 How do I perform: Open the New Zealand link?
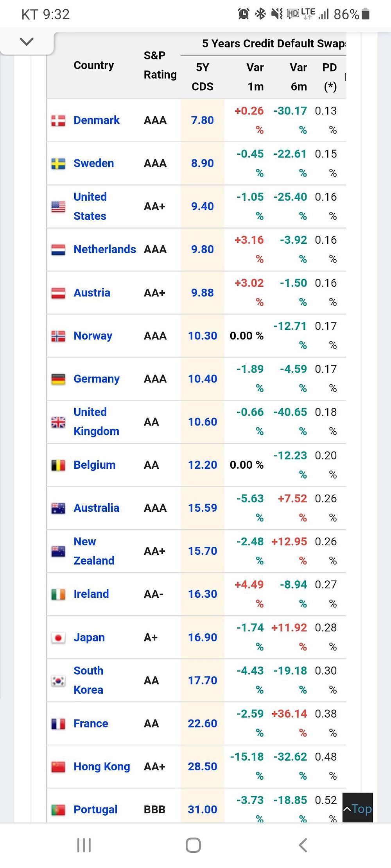pyautogui.click(x=94, y=551)
